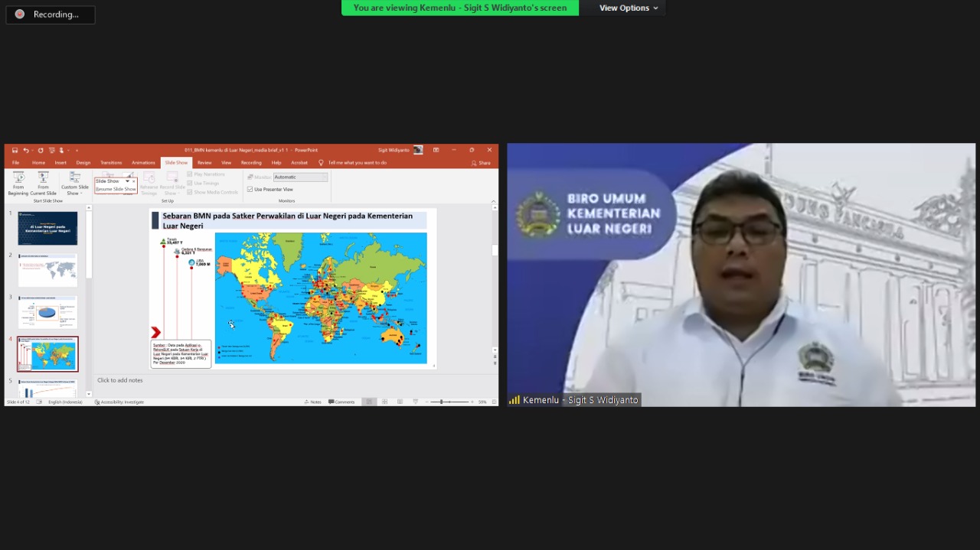The image size is (980, 550).
Task: Click the Share button in PowerPoint
Action: [x=481, y=163]
